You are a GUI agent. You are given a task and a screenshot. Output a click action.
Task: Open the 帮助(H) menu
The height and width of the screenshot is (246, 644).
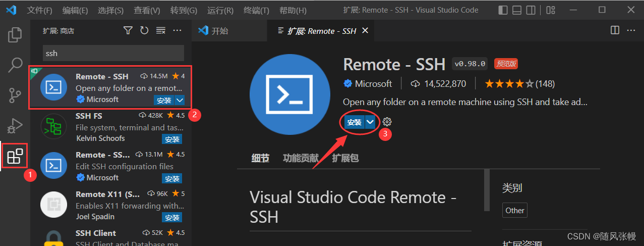point(292,10)
